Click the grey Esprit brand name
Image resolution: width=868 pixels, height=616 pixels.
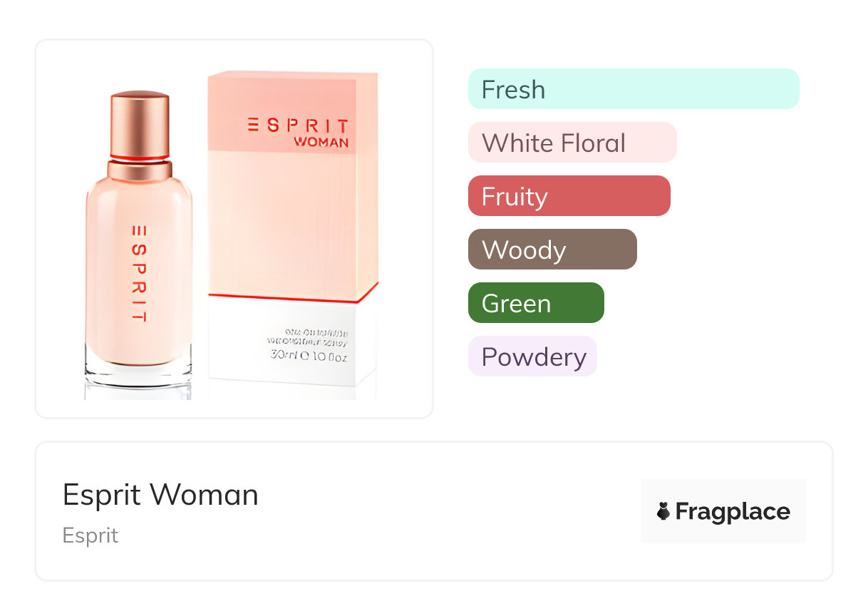(91, 535)
